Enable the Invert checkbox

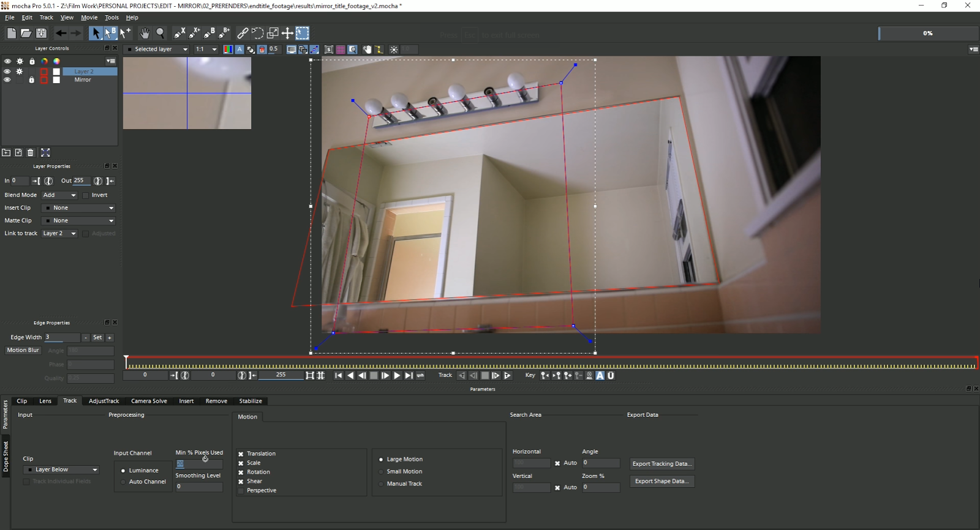(x=86, y=195)
